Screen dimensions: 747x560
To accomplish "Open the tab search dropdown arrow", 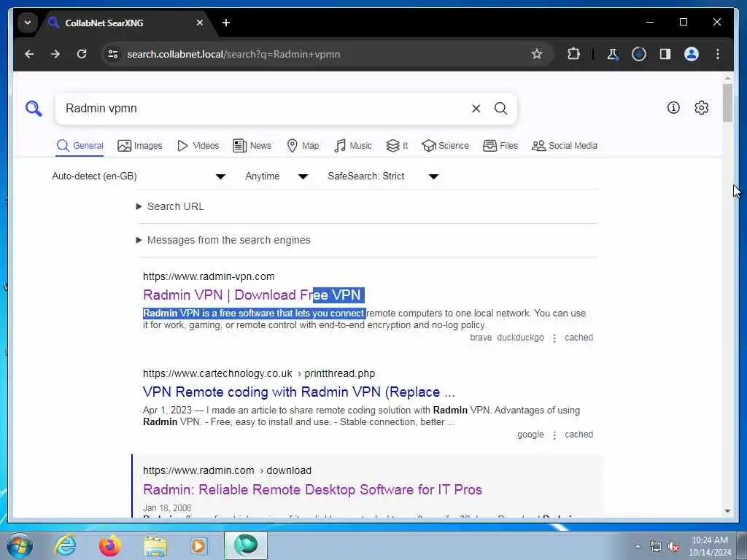I will (x=28, y=23).
